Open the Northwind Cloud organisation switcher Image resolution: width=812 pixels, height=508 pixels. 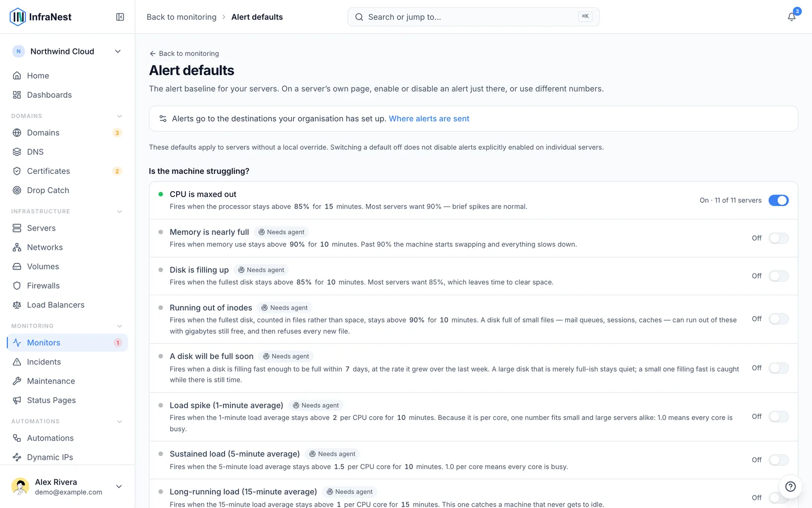click(67, 52)
